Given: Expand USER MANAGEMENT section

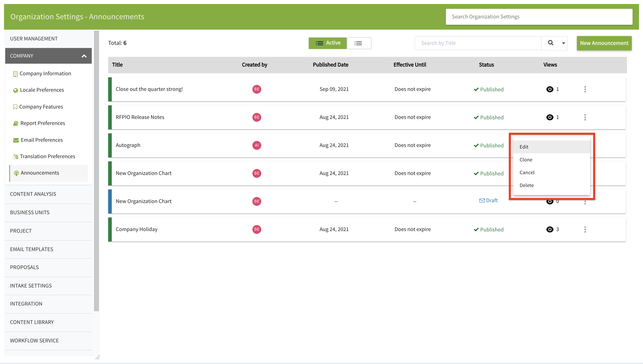Looking at the screenshot, I should click(x=48, y=38).
